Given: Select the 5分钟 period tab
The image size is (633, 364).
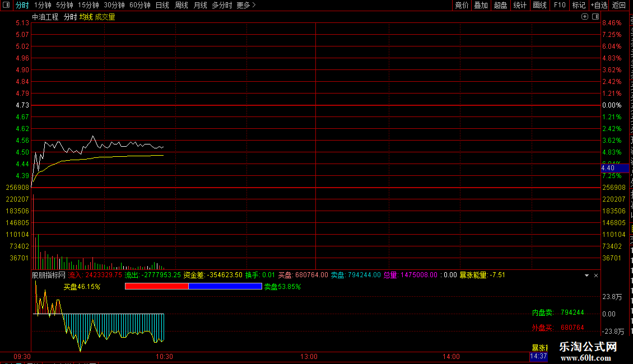Looking at the screenshot, I should click(64, 5).
